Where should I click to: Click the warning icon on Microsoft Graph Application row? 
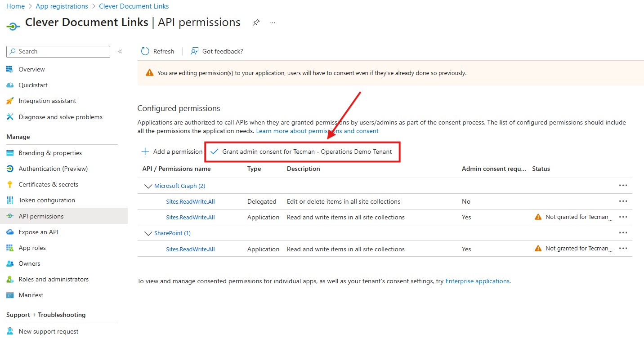[x=538, y=217]
